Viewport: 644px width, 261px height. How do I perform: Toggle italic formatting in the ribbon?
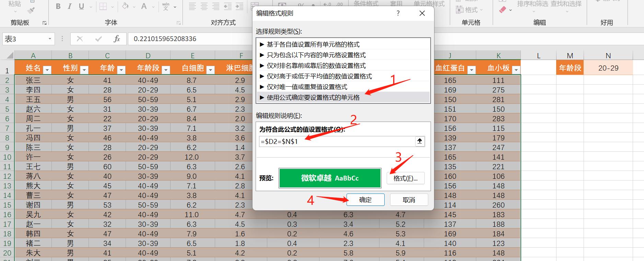pos(70,7)
